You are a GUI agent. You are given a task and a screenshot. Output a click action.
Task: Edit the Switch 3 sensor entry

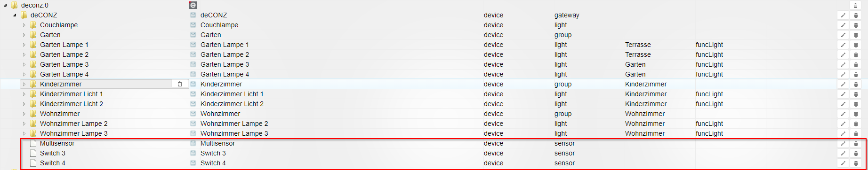tap(843, 153)
